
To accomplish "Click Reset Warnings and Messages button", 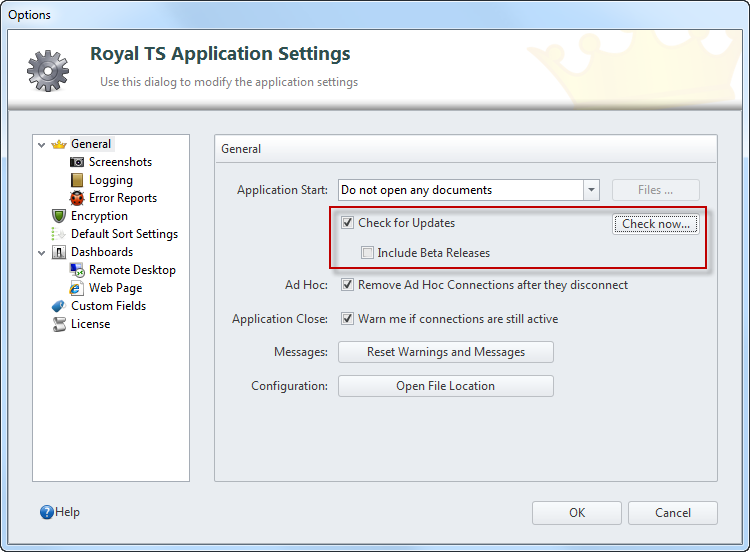I will (x=445, y=352).
